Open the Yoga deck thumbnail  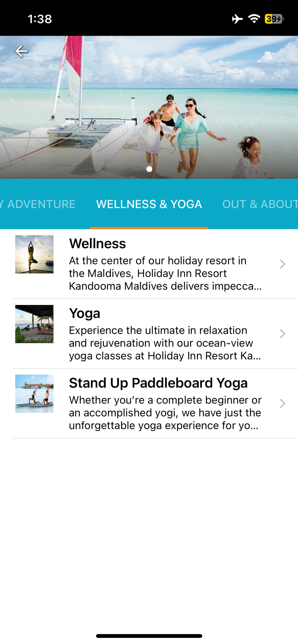(x=34, y=324)
